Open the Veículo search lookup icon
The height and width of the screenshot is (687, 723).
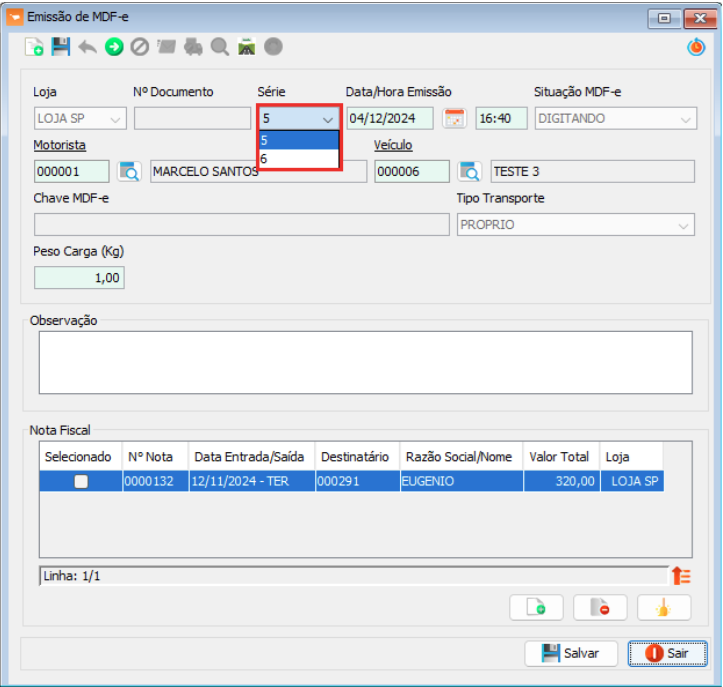pos(470,171)
